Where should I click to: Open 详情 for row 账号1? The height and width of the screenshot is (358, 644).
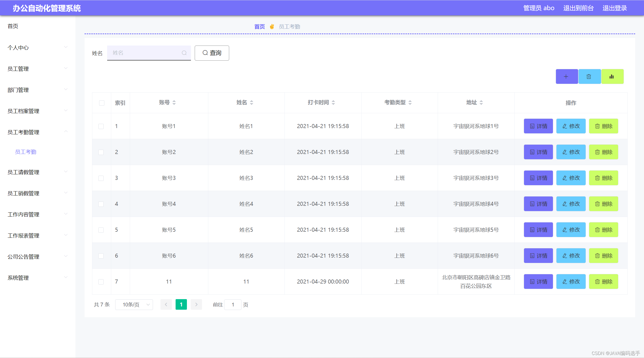click(538, 126)
